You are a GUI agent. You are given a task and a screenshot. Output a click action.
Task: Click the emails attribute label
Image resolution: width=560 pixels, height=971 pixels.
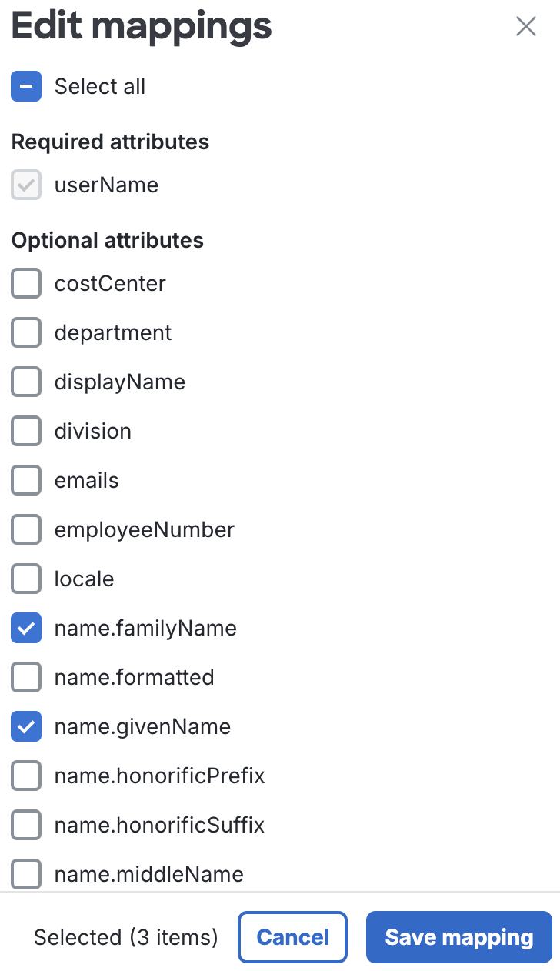coord(86,481)
